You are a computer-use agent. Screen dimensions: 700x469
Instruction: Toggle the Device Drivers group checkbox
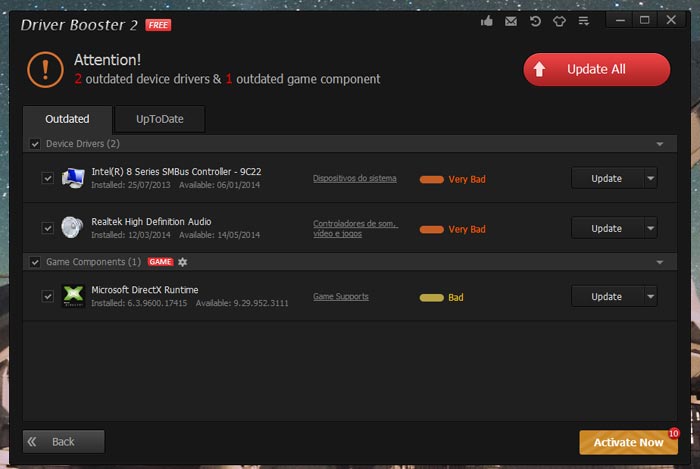(x=35, y=144)
